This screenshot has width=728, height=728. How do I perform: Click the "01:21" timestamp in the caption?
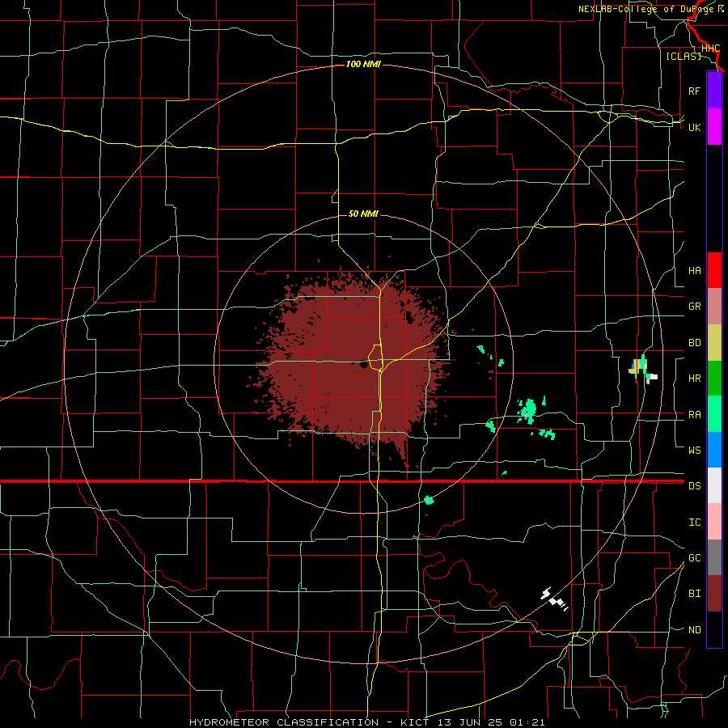[527, 722]
